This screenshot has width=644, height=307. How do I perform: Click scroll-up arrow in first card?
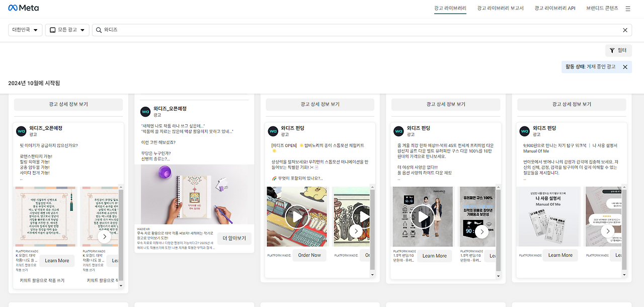(x=121, y=187)
